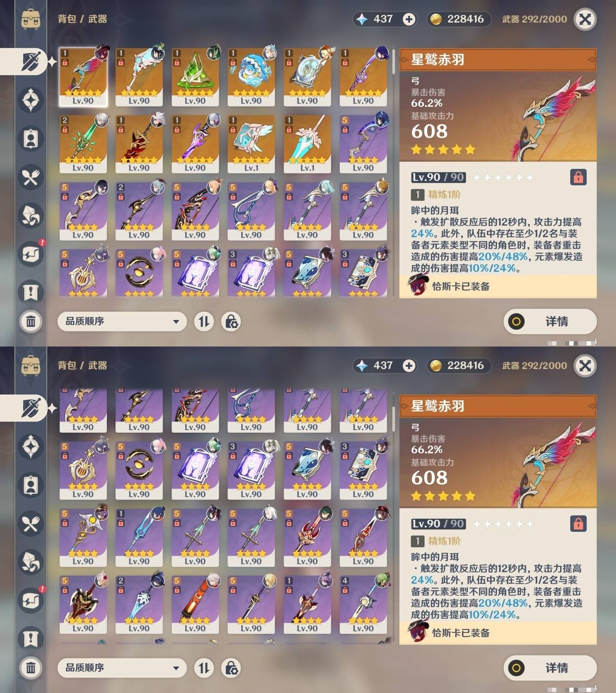Toggle weapon lock in bottom detail panel
Screen dimensions: 616x693
click(x=578, y=524)
